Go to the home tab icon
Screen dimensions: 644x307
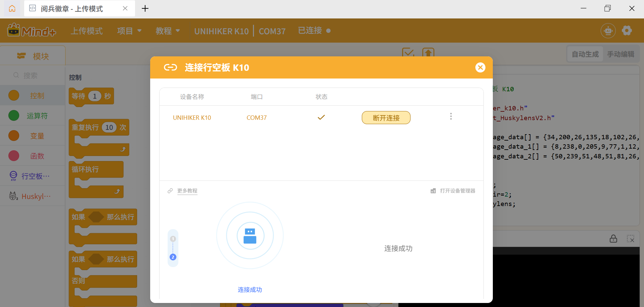point(12,8)
